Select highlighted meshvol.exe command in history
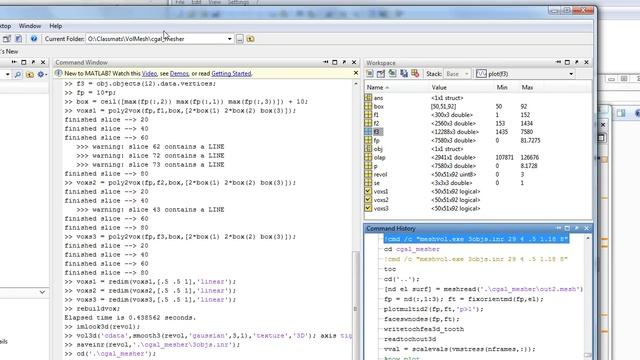Viewport: 640px width, 360px height. click(476, 239)
